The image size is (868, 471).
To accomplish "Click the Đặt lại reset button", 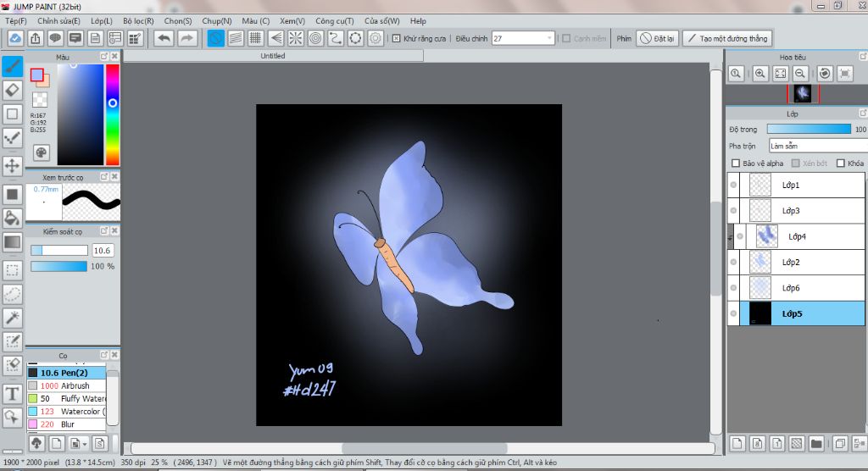I will [x=657, y=38].
